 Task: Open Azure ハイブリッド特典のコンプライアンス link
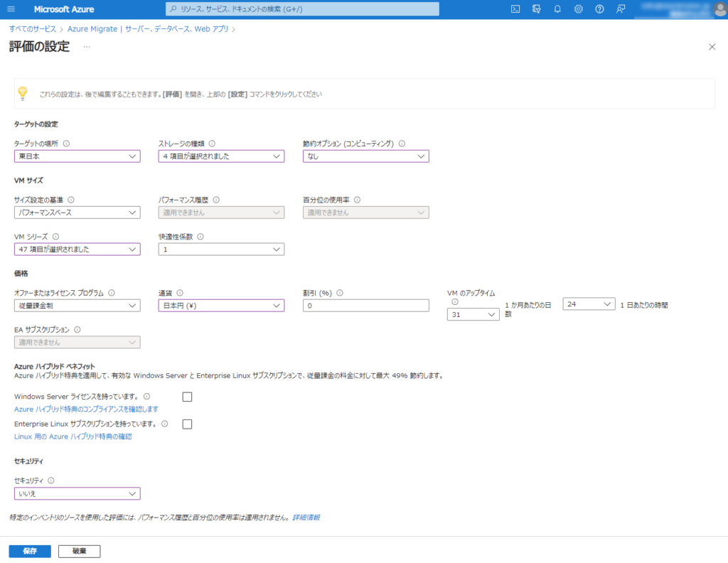coord(86,409)
